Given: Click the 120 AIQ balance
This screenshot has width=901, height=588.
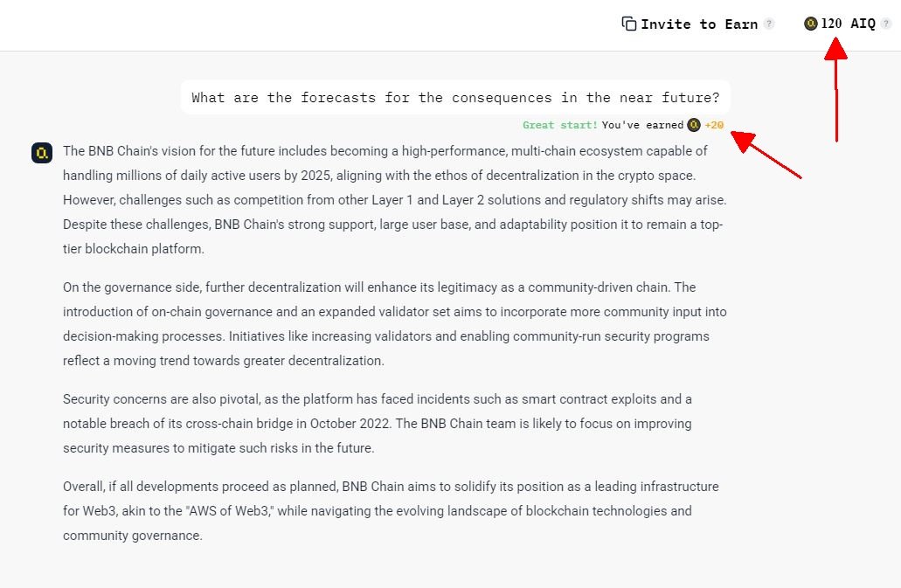Looking at the screenshot, I should pyautogui.click(x=848, y=24).
